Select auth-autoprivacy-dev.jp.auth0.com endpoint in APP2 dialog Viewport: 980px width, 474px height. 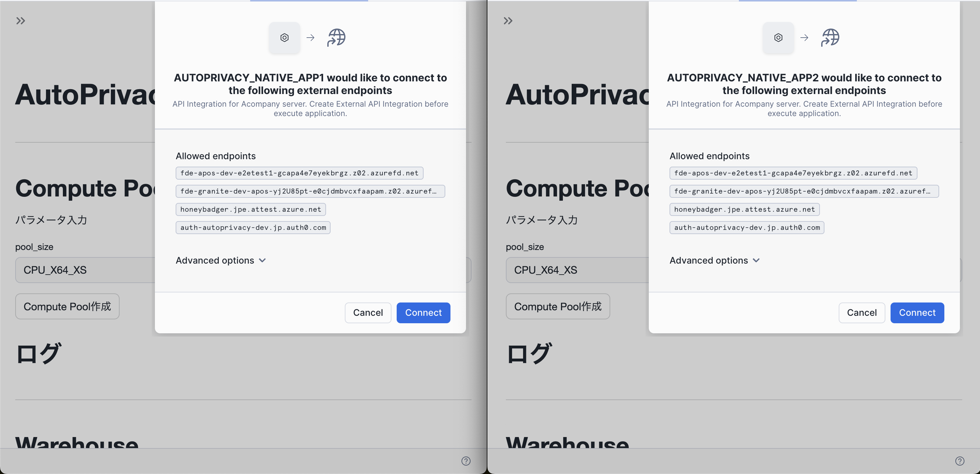pos(746,228)
